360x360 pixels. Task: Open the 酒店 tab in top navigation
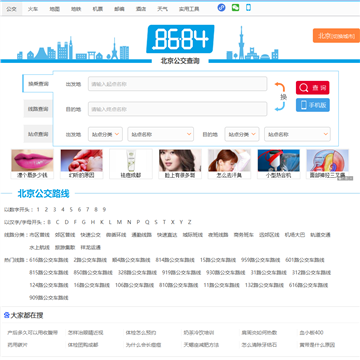coord(141,9)
